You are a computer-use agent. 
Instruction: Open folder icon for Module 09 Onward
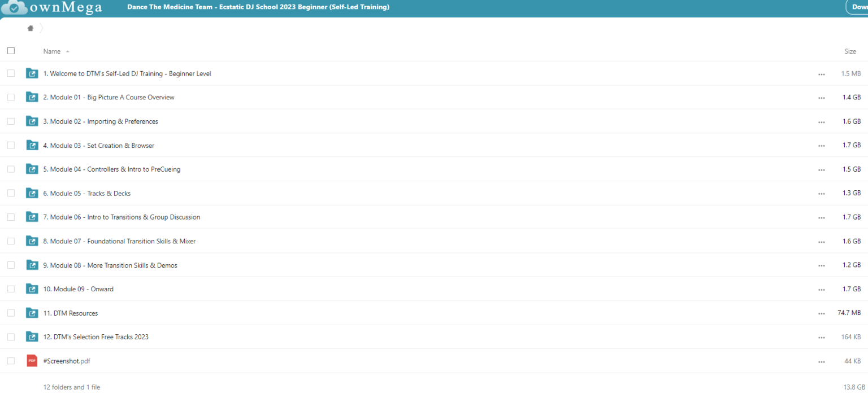(x=32, y=289)
